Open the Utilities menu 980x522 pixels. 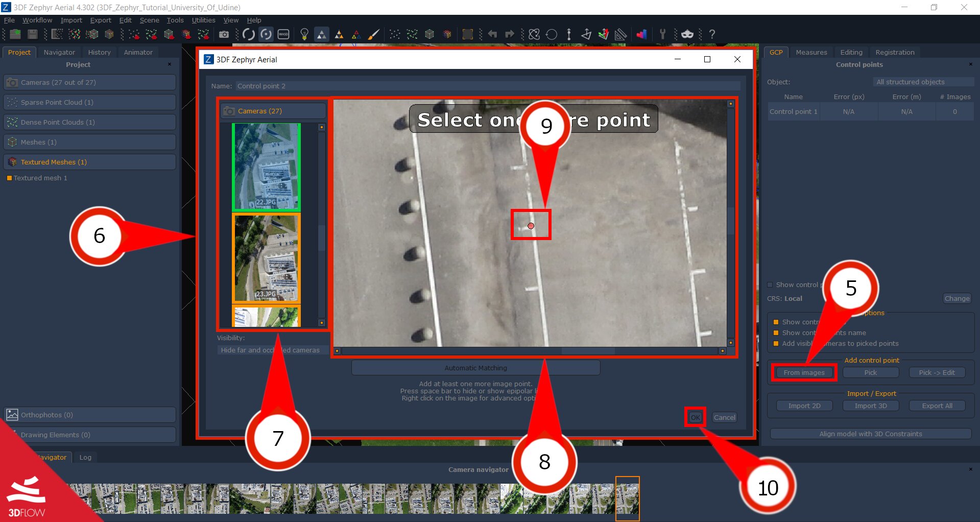[x=203, y=20]
